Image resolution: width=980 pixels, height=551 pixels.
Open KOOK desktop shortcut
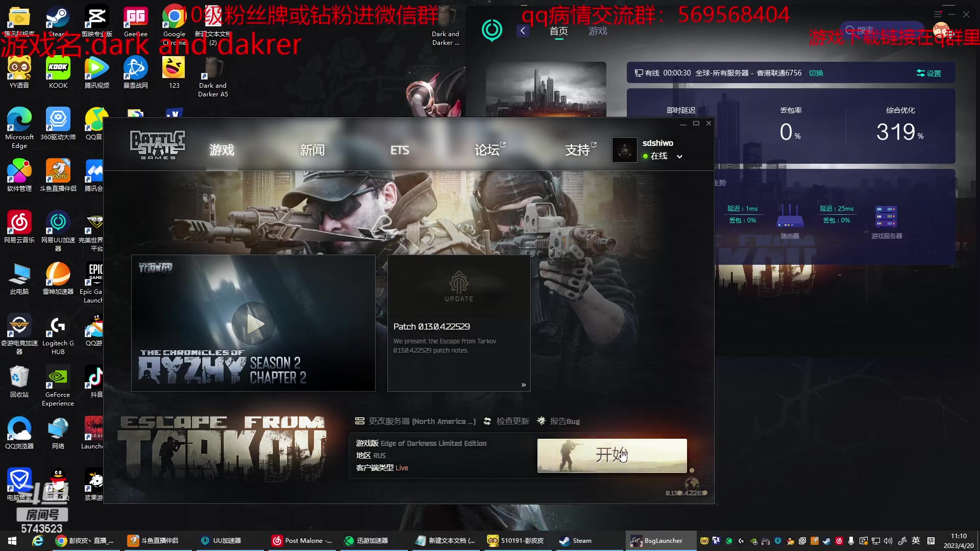(x=58, y=73)
